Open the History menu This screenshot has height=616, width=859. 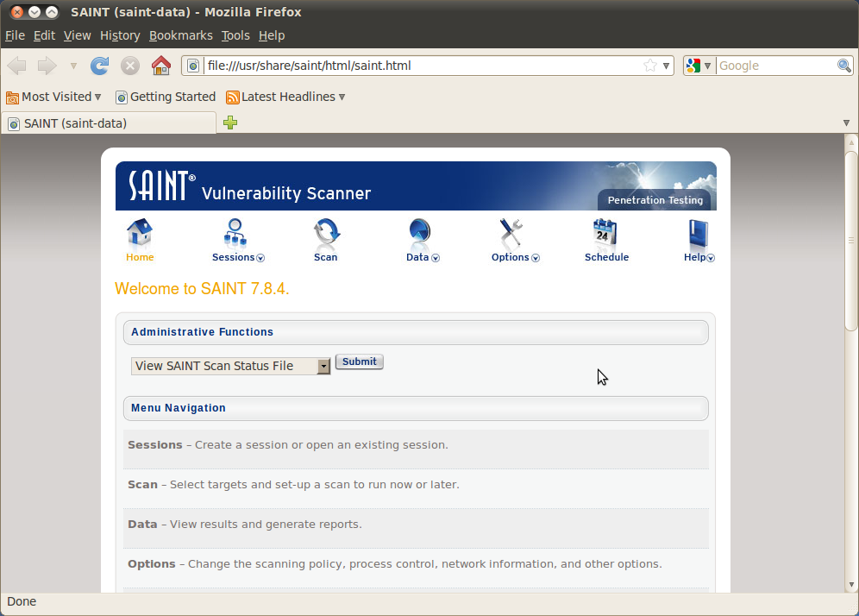click(120, 35)
